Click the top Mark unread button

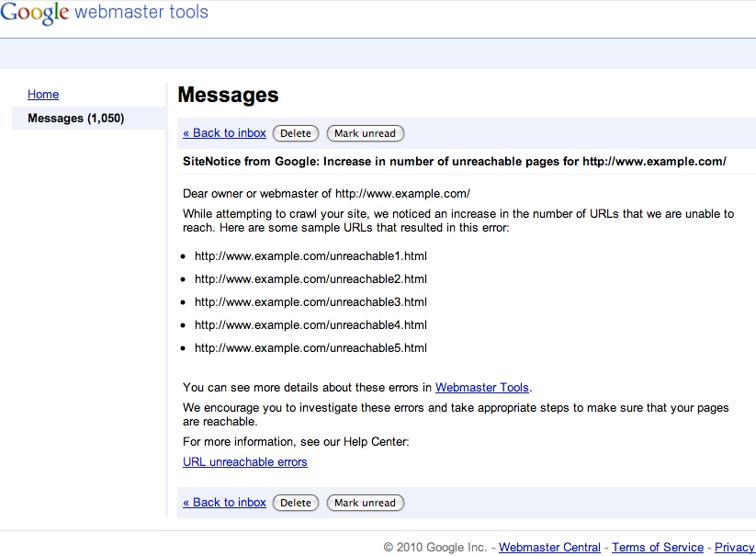[365, 133]
